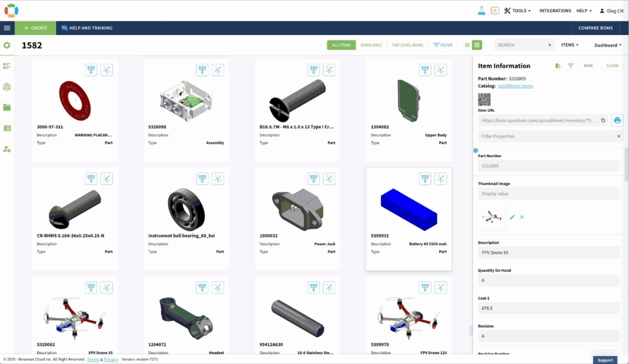Switch to grid thumbnail view

point(477,45)
